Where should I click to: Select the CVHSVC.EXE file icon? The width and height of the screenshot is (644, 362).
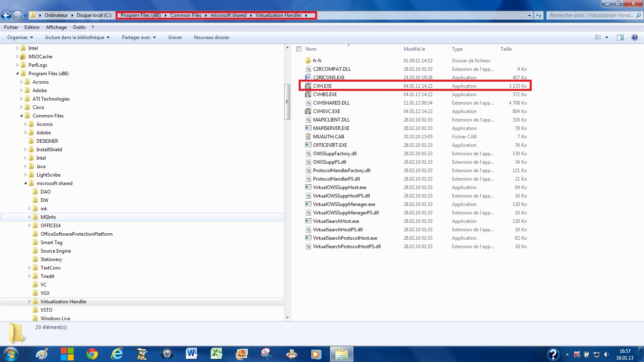(x=308, y=111)
